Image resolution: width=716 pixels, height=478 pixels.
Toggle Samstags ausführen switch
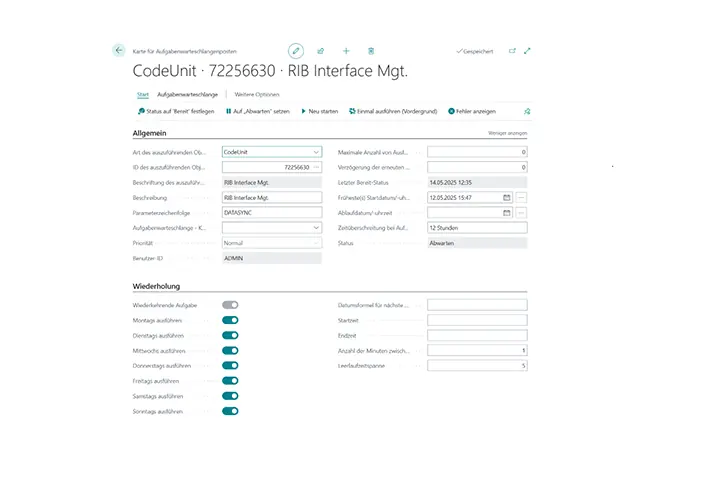[x=230, y=396]
